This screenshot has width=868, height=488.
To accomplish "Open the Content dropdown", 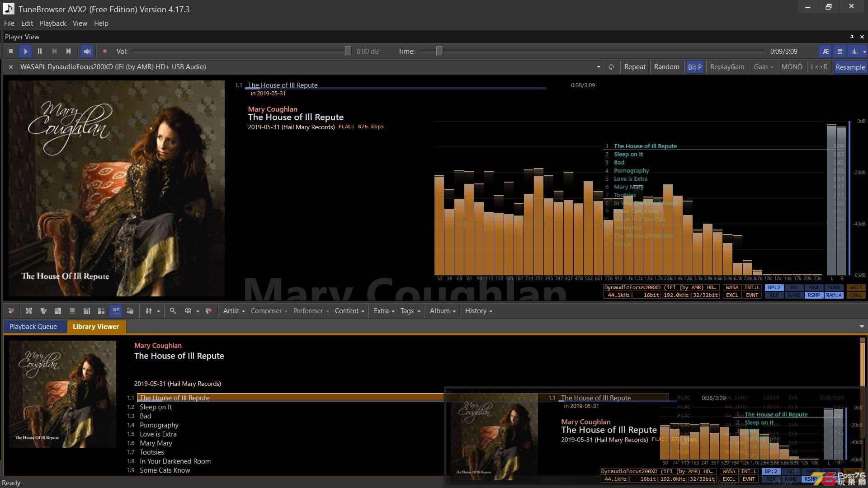I will click(349, 311).
